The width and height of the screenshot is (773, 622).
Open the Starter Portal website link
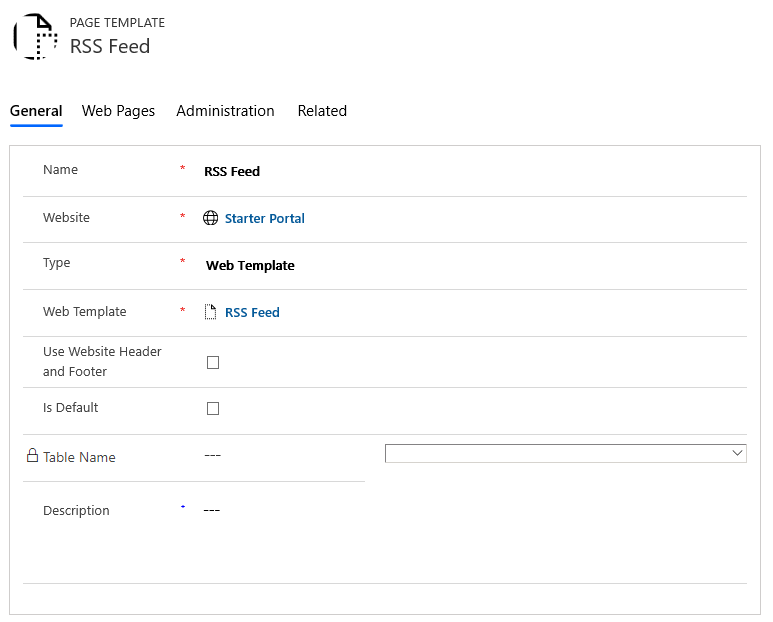pyautogui.click(x=265, y=218)
